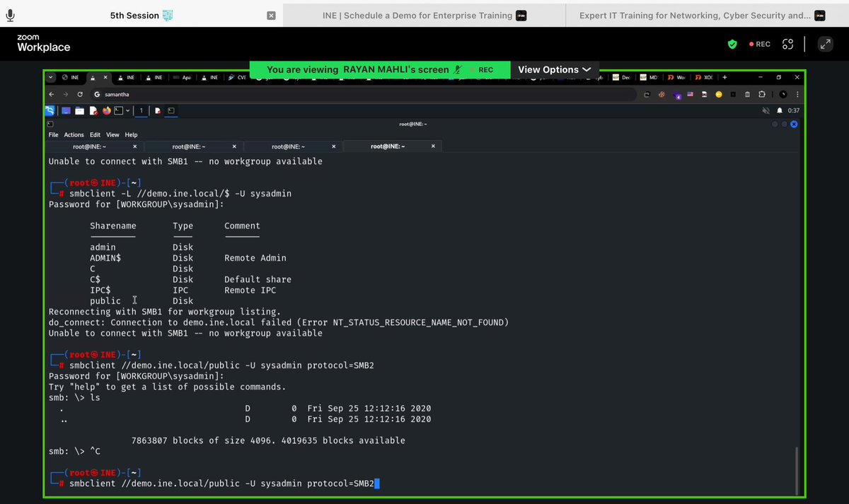This screenshot has height=504, width=849.
Task: Open a new browser tab with plus button
Action: pos(724,77)
